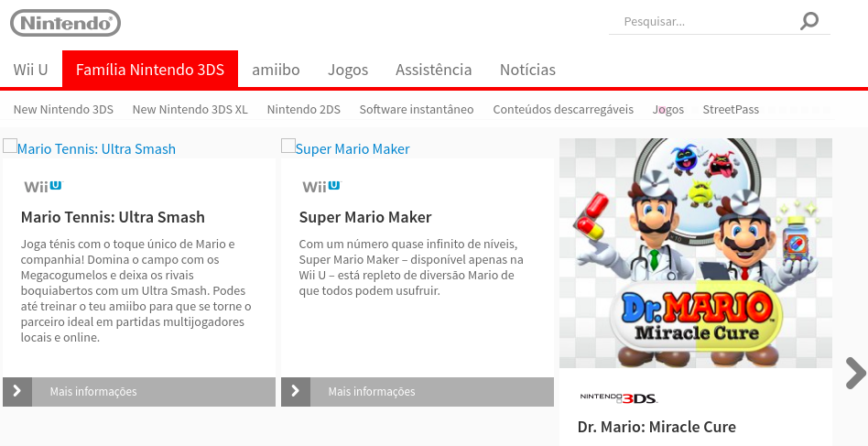
Task: Go to Software instantâneo
Action: click(417, 110)
